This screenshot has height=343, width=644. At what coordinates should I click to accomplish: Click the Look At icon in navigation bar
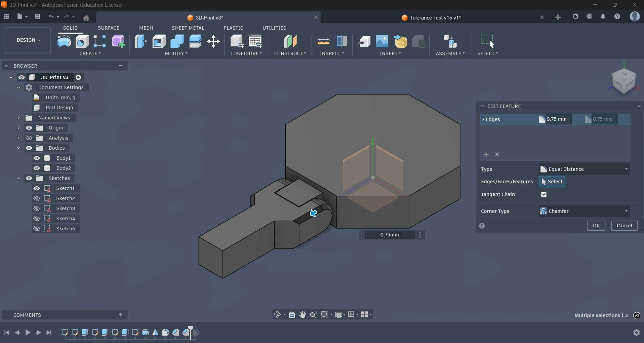[292, 315]
